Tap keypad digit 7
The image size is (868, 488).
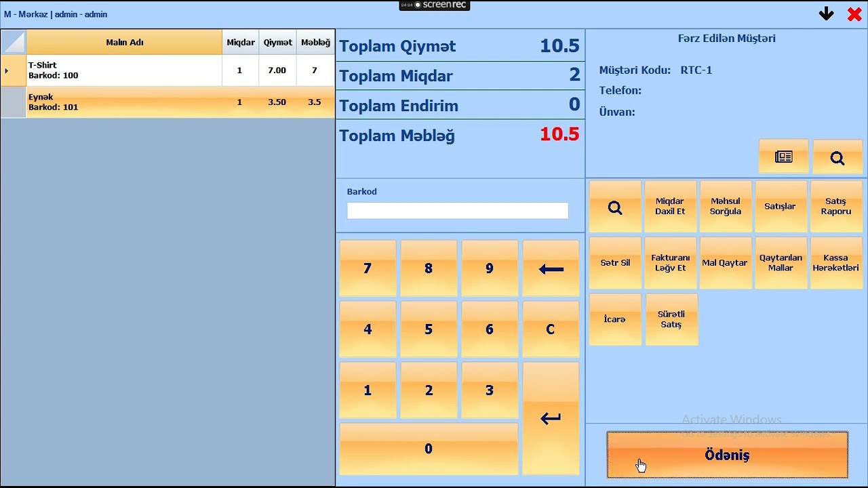coord(368,268)
